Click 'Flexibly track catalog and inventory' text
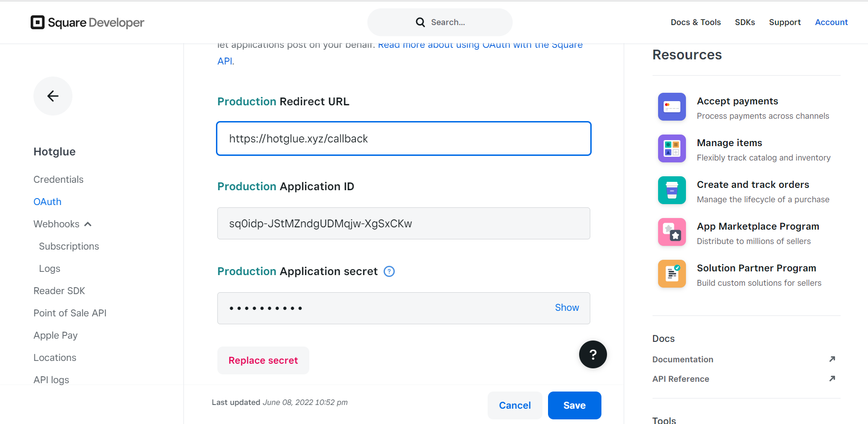868x424 pixels. tap(764, 158)
